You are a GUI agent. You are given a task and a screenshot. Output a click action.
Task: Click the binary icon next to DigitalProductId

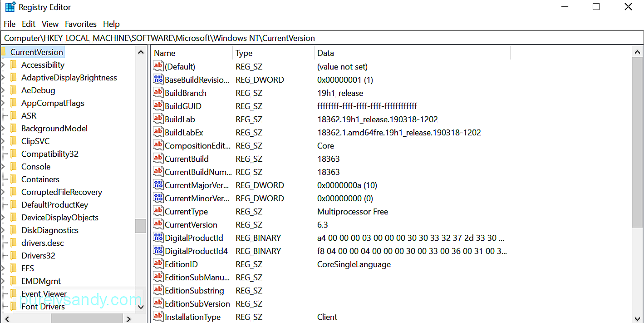(x=158, y=238)
